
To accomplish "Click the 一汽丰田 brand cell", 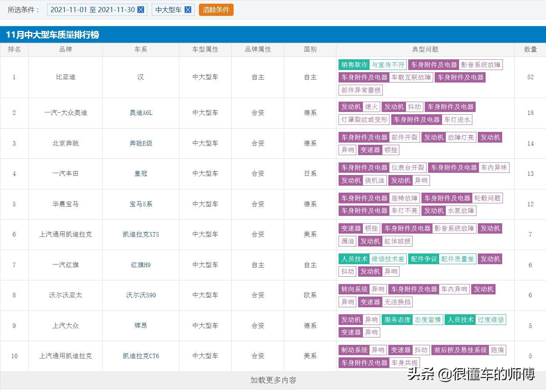I will pyautogui.click(x=66, y=174).
